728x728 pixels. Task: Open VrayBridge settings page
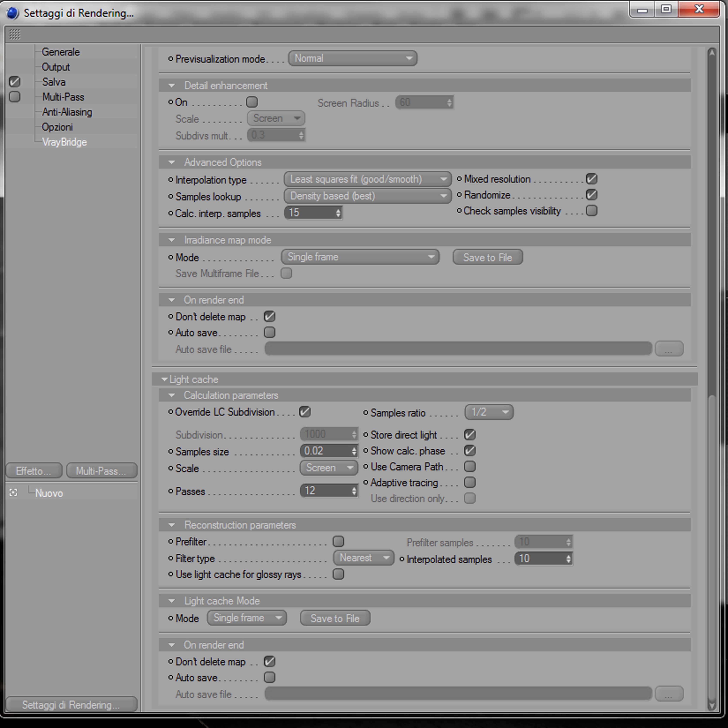pyautogui.click(x=64, y=142)
